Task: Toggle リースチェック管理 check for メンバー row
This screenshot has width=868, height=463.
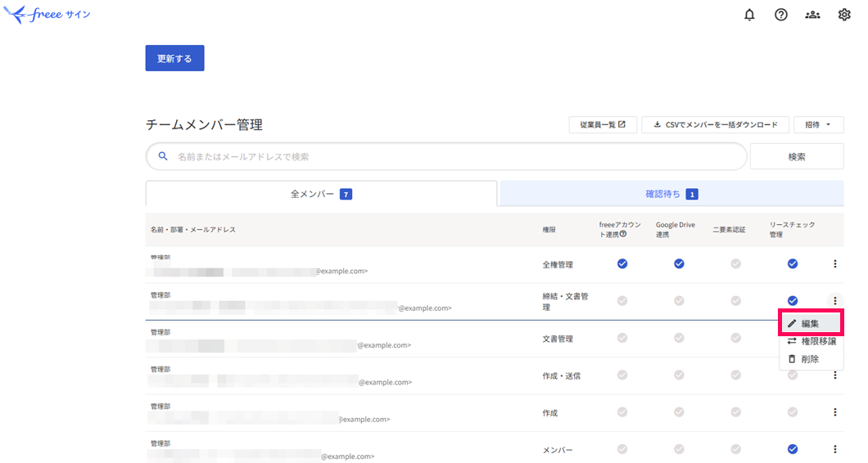Action: (x=793, y=449)
